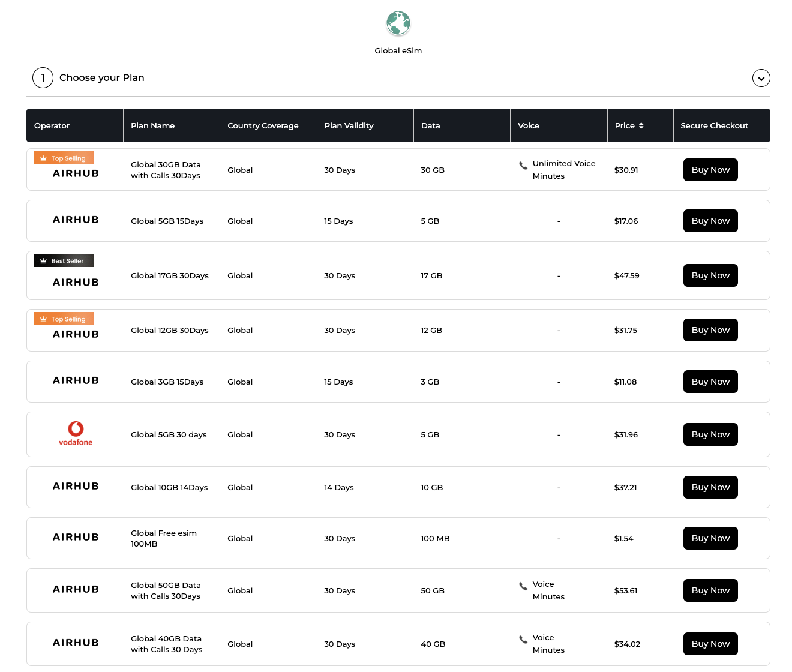
Task: Select plan name Global 3GB 15Days
Action: pyautogui.click(x=167, y=382)
